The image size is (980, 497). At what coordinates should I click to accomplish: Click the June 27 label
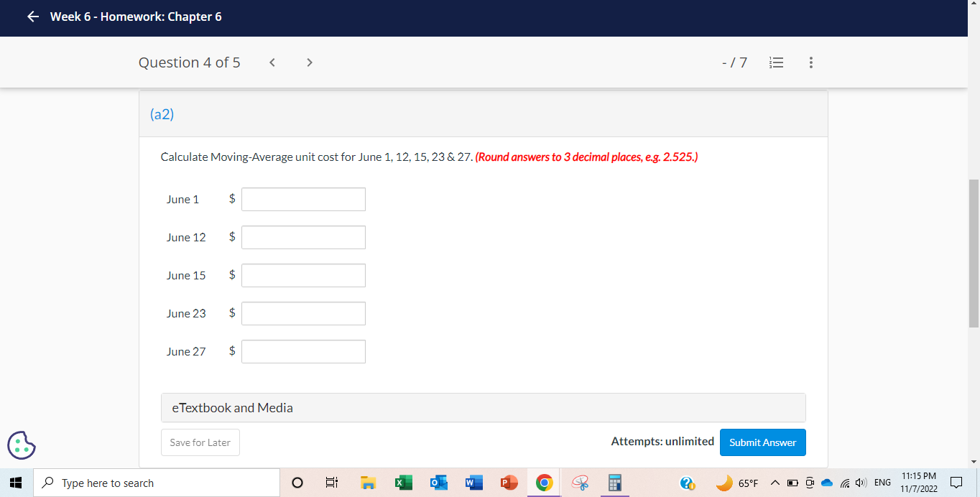[186, 351]
